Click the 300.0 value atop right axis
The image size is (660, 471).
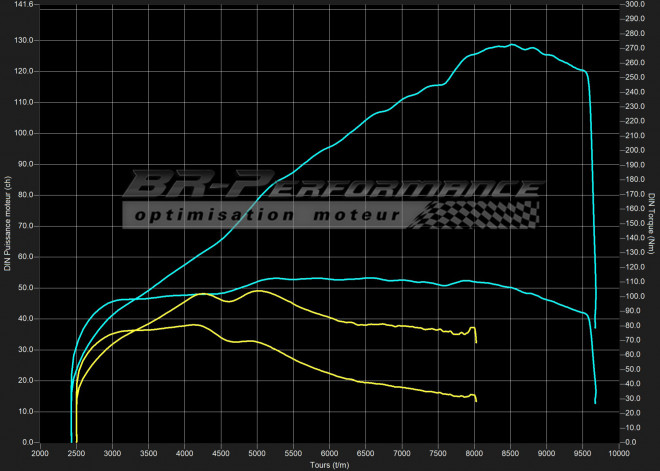click(634, 5)
